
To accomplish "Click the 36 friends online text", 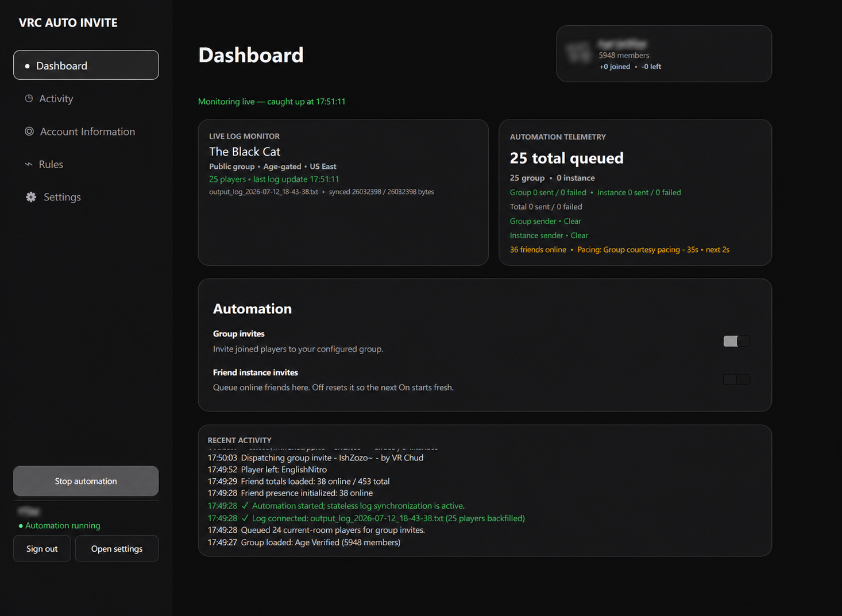I will pyautogui.click(x=538, y=250).
